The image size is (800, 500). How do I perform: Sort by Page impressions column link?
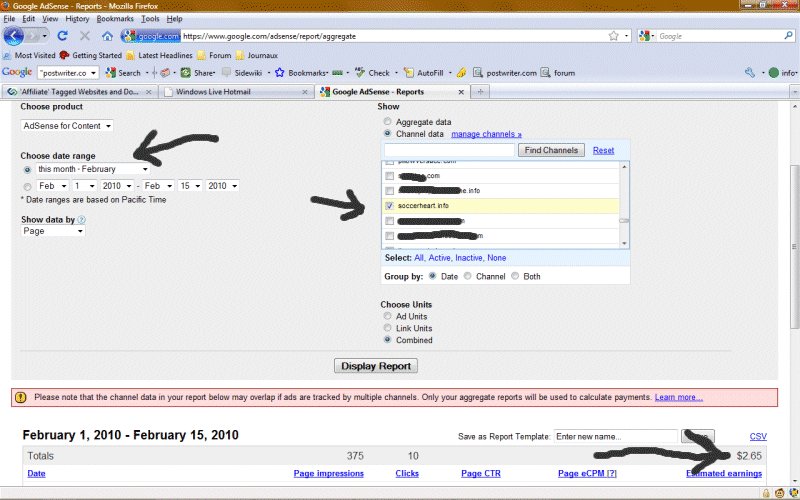(329, 473)
